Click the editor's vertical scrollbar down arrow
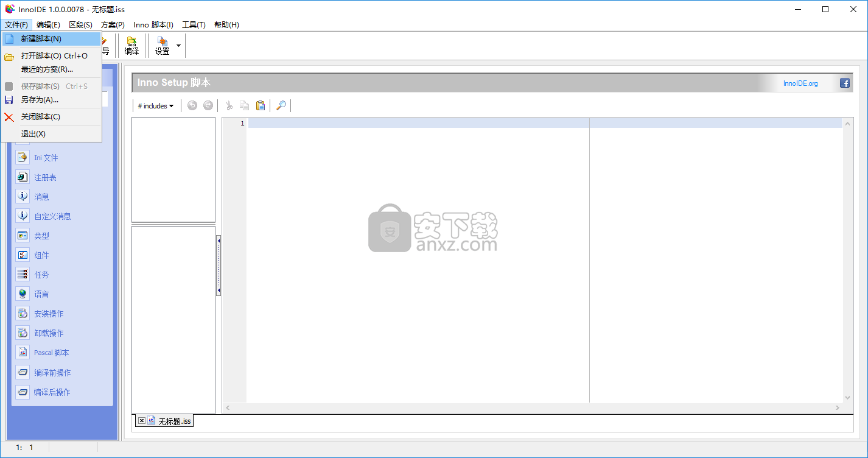 [x=847, y=398]
